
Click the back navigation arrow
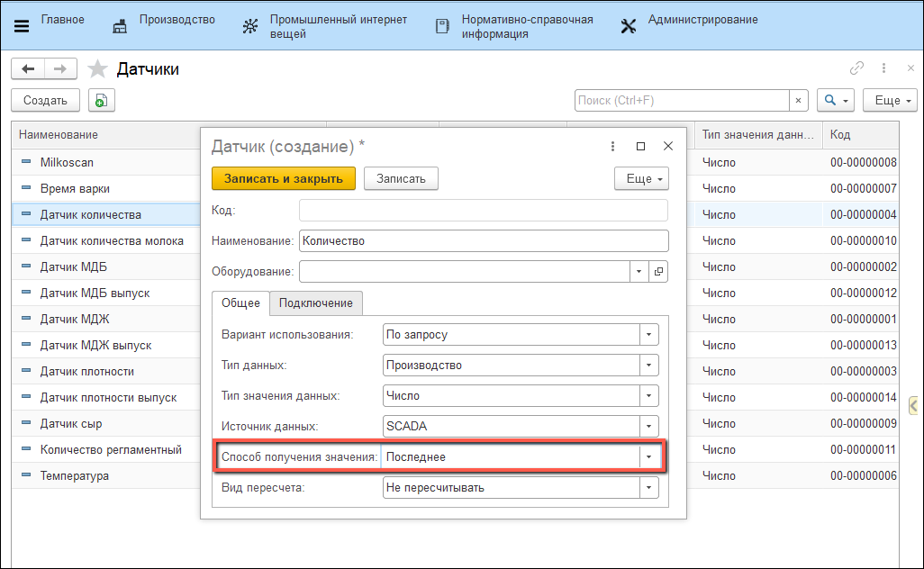point(28,69)
